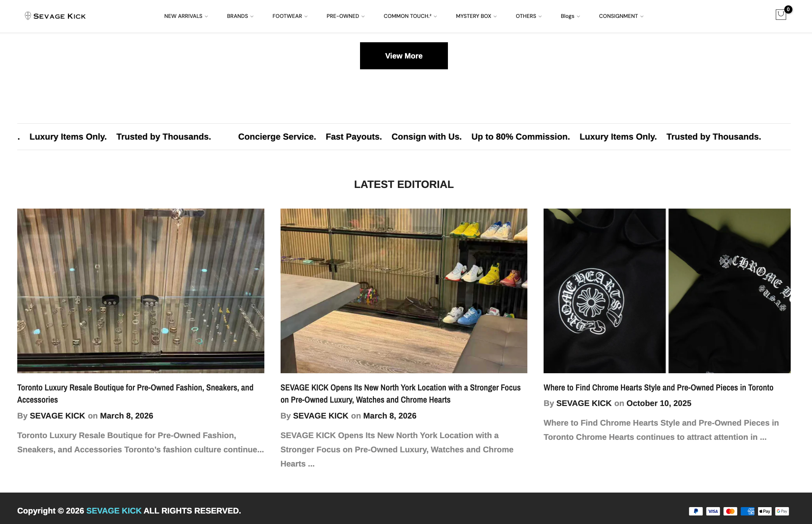The width and height of the screenshot is (812, 524).
Task: Click the American Express payment icon
Action: (x=747, y=511)
